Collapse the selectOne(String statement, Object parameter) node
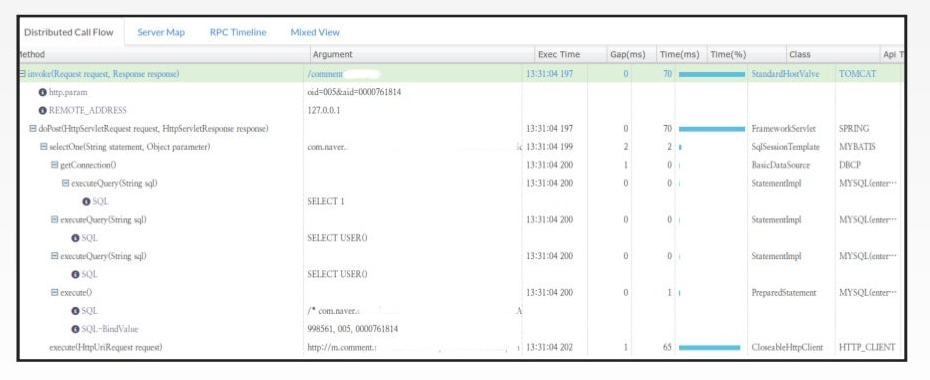The height and width of the screenshot is (380, 930). [44, 147]
